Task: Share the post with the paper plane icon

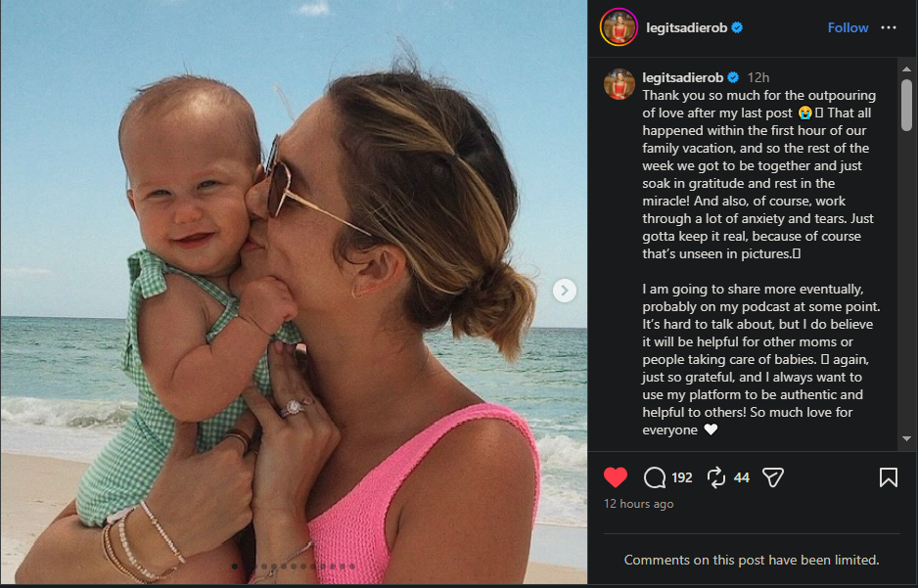Action: click(x=773, y=477)
